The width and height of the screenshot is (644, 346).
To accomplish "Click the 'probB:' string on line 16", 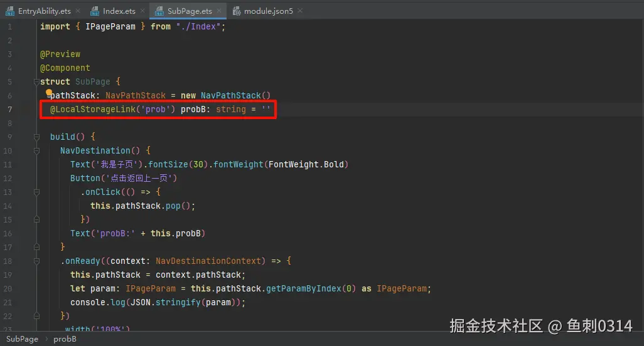I will 115,233.
